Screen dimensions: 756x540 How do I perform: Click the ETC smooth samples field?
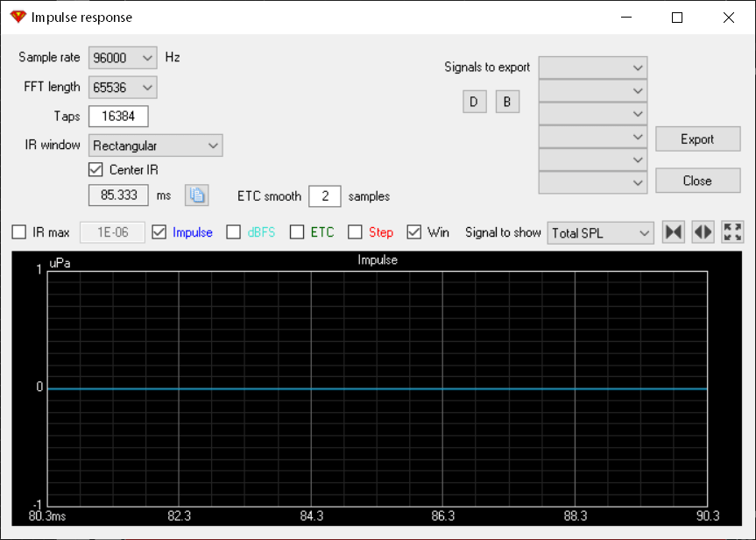[x=324, y=195]
